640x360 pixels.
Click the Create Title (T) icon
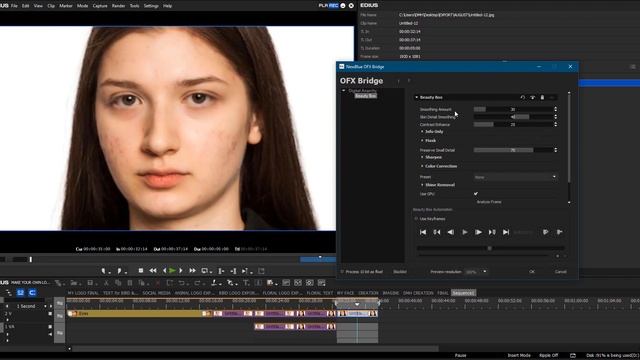[247, 282]
